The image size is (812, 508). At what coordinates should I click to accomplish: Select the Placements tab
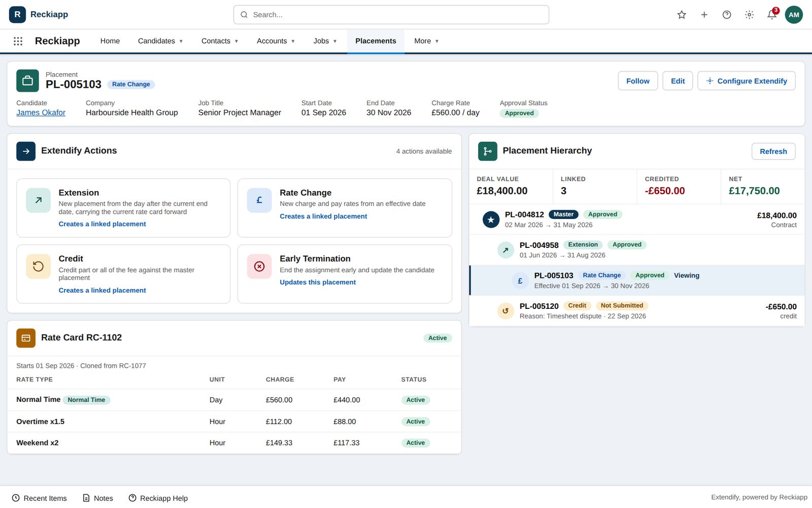coord(376,41)
